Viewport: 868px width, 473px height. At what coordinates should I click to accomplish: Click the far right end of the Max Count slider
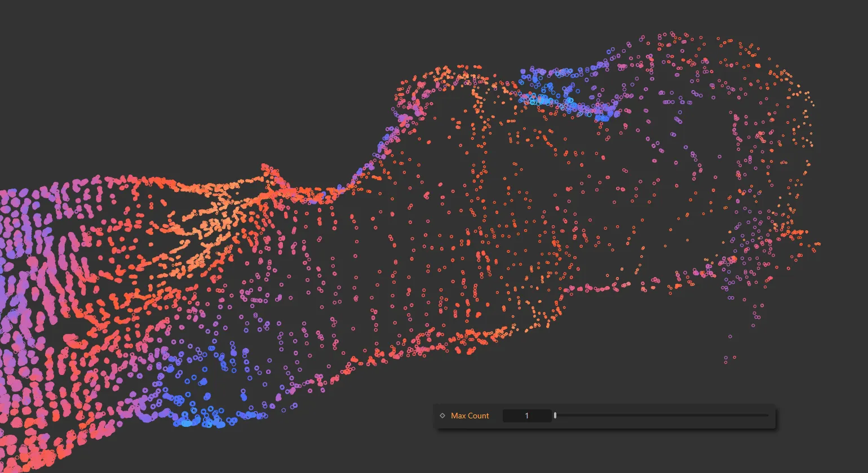pyautogui.click(x=767, y=416)
